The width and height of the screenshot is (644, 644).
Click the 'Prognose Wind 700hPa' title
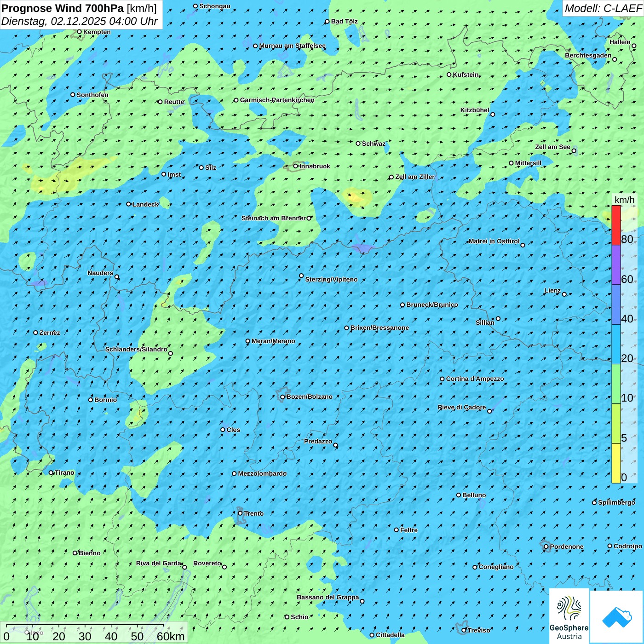[x=63, y=8]
